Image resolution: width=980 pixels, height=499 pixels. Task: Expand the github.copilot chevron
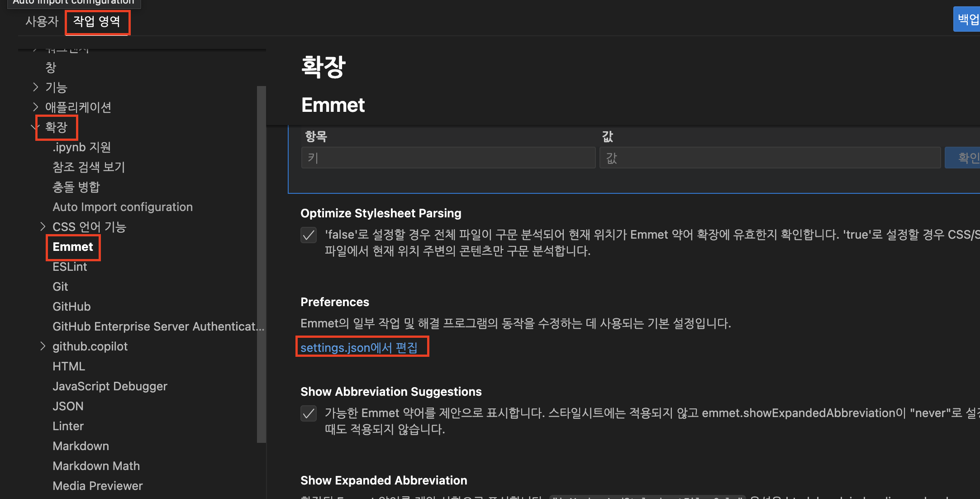tap(43, 346)
